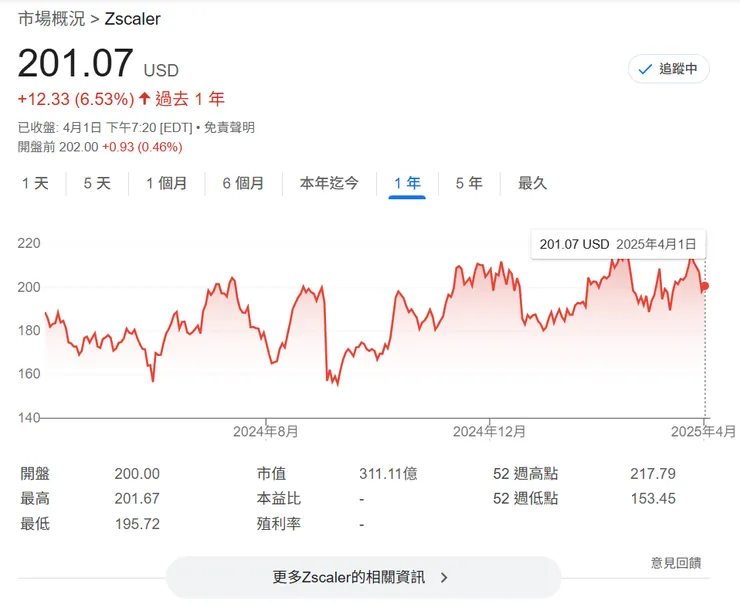The image size is (740, 604).
Task: Click the 140 y-axis label
Action: click(29, 418)
